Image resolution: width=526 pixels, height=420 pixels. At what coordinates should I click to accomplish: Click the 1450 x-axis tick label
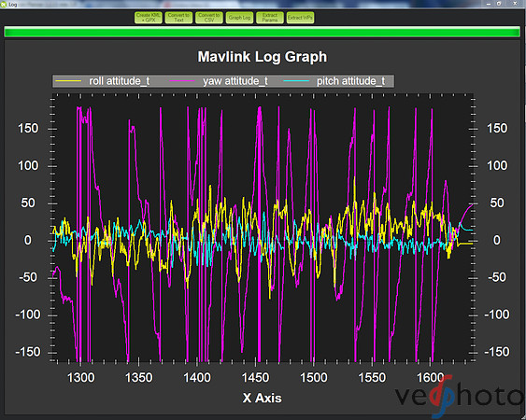[x=255, y=378]
